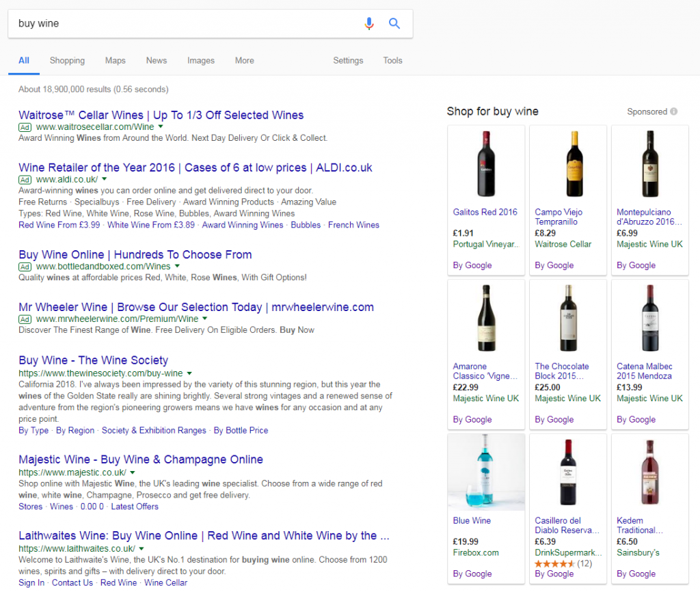Open the Laithwaites Wine result title
The width and height of the screenshot is (700, 592).
(x=204, y=536)
